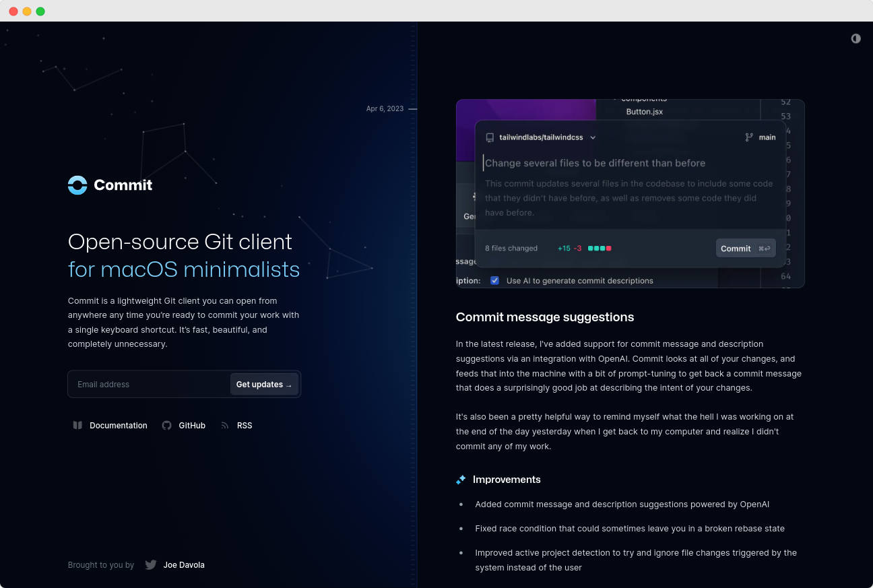Open the Joe Davola link

184,565
